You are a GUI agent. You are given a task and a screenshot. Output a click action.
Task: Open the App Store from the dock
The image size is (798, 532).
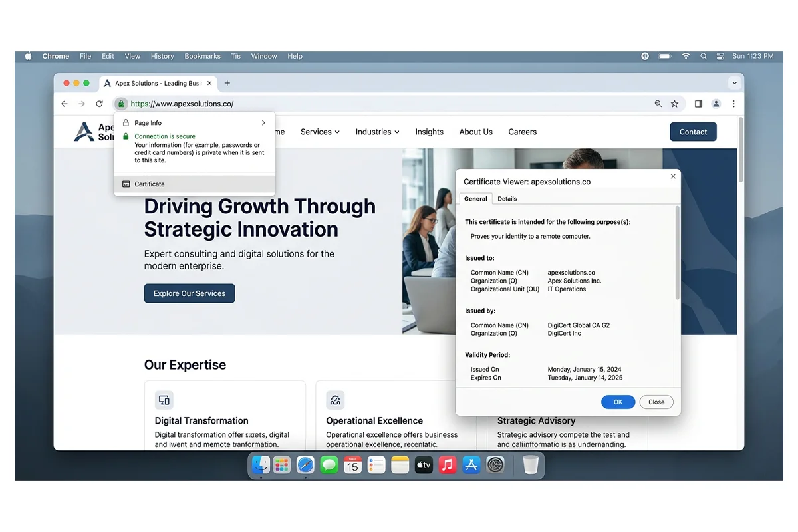tap(471, 465)
